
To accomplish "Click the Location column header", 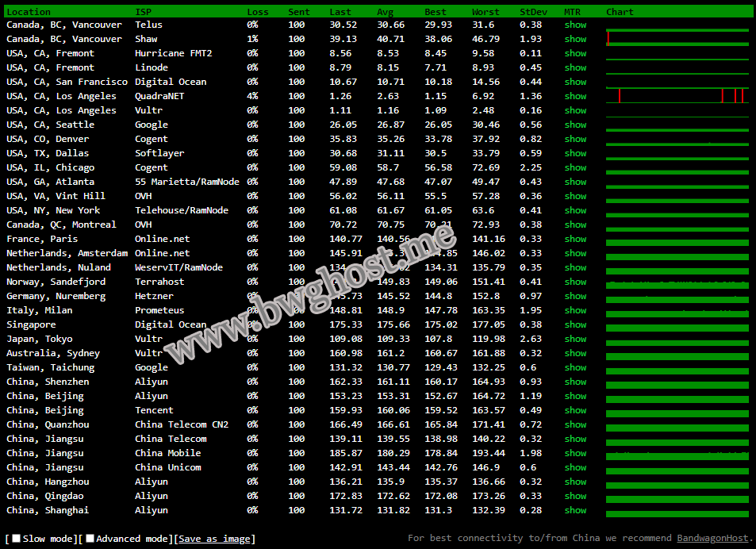I will (29, 12).
